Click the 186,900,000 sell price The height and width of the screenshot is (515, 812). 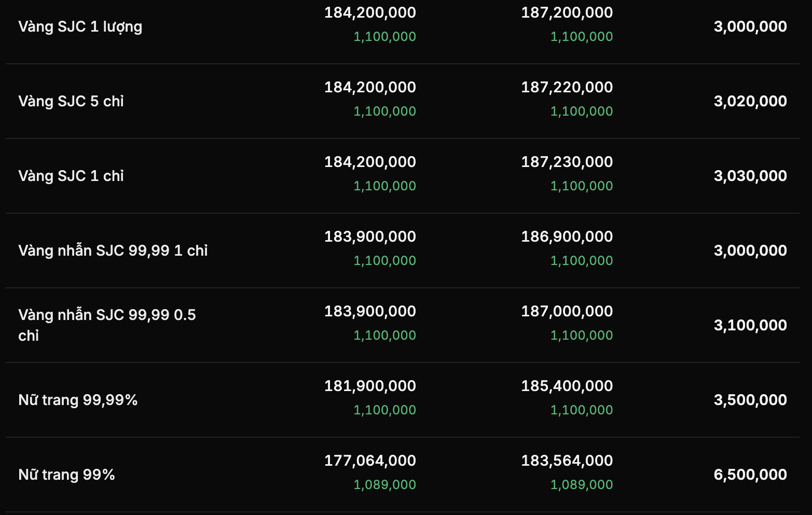click(x=567, y=236)
